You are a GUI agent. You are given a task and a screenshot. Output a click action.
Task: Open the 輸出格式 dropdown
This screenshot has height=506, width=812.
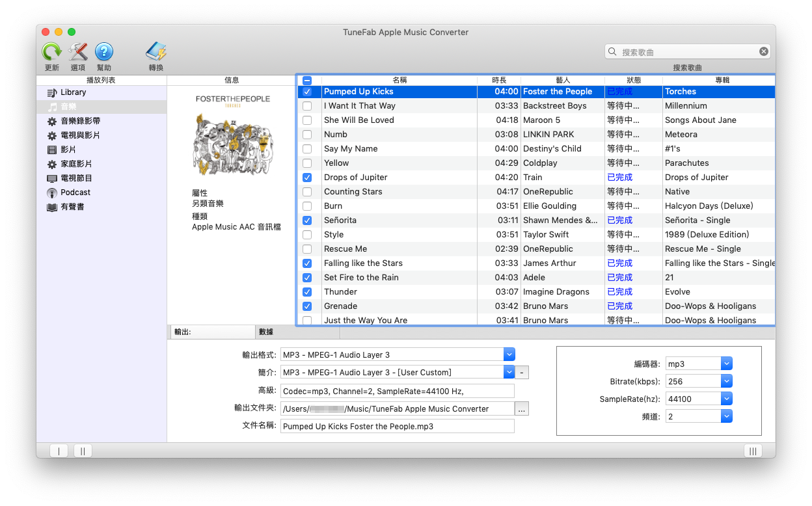[509, 354]
